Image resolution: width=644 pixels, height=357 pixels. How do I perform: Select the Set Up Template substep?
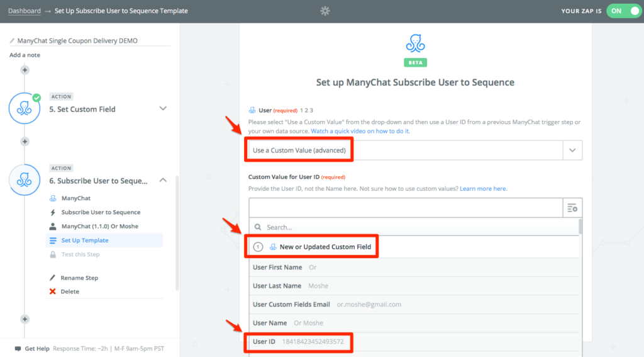pos(104,240)
